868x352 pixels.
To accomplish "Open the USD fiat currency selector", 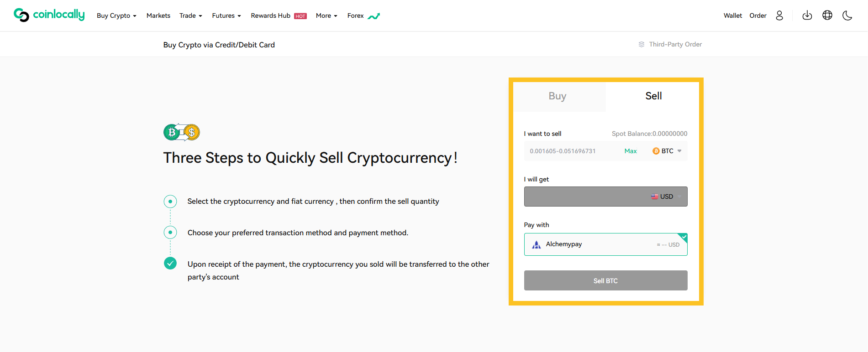I will (x=666, y=197).
